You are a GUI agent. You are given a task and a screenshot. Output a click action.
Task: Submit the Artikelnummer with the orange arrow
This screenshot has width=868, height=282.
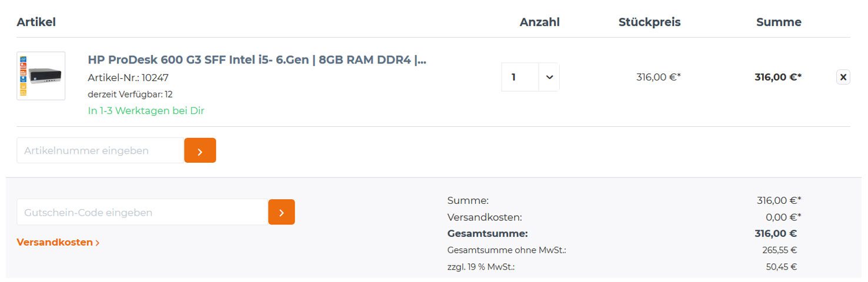click(x=200, y=150)
